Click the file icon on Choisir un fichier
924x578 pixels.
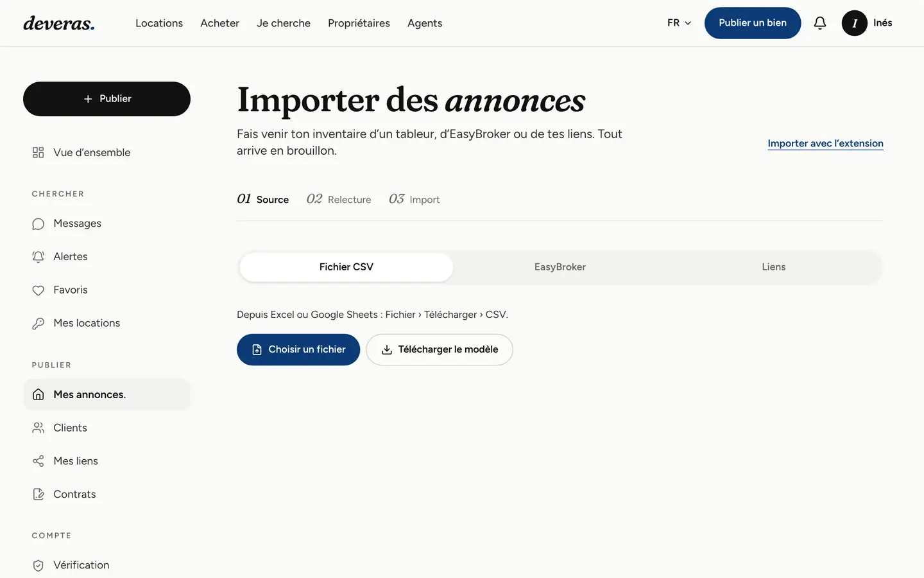(x=257, y=350)
